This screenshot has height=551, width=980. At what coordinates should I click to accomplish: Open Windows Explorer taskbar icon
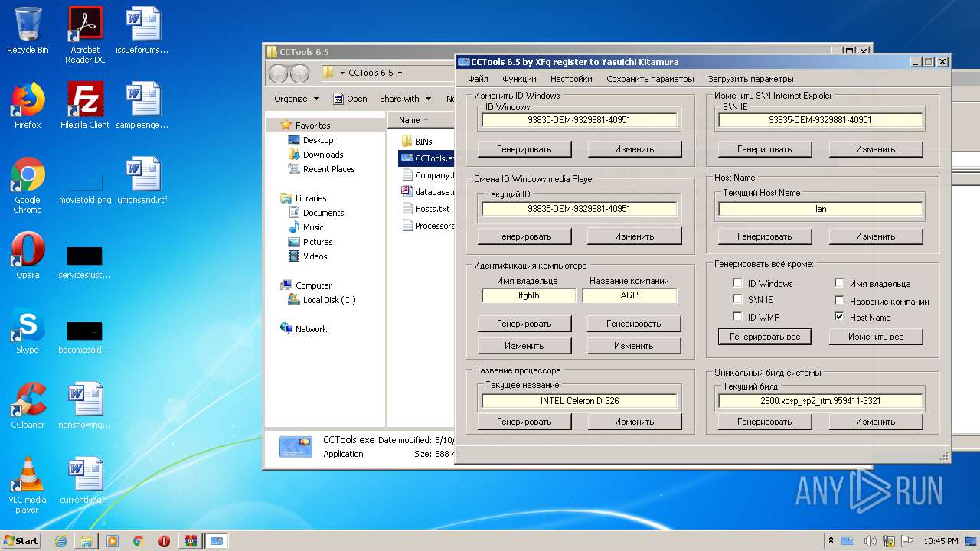click(87, 541)
